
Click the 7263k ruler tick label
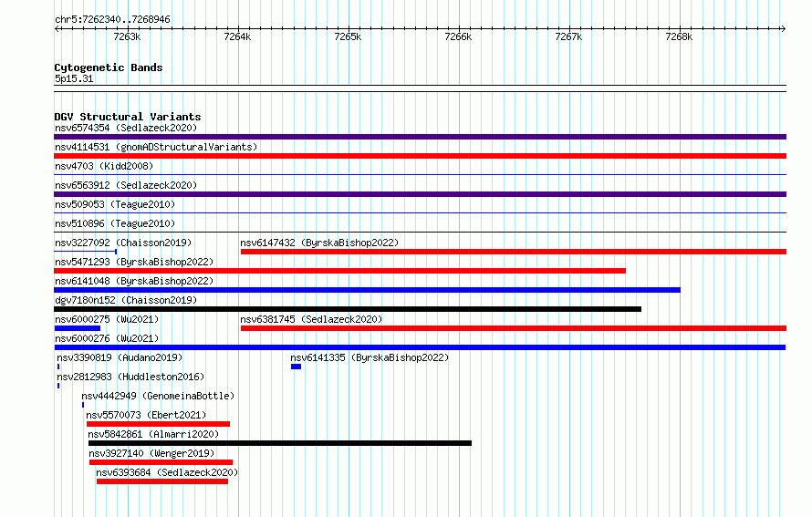click(x=127, y=36)
